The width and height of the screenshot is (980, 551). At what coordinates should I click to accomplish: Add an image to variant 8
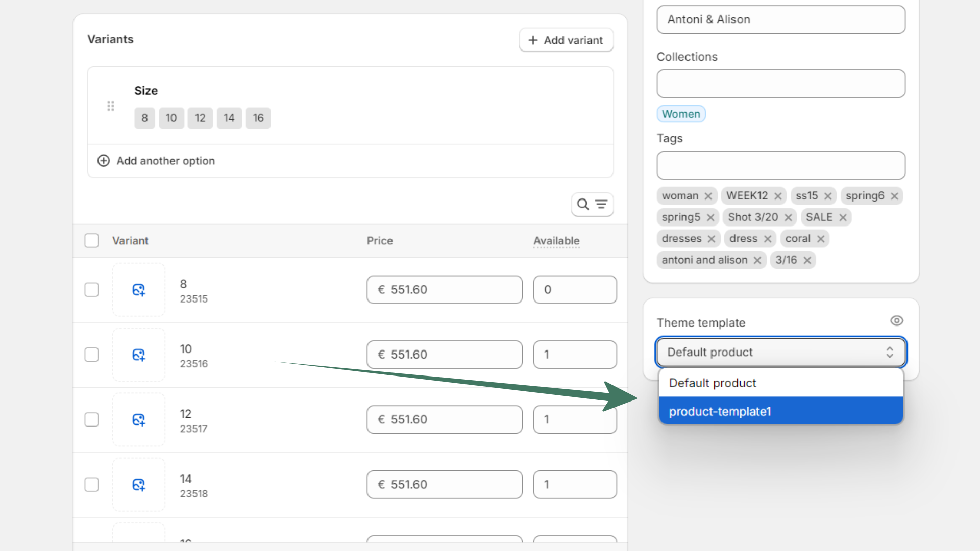(x=138, y=289)
